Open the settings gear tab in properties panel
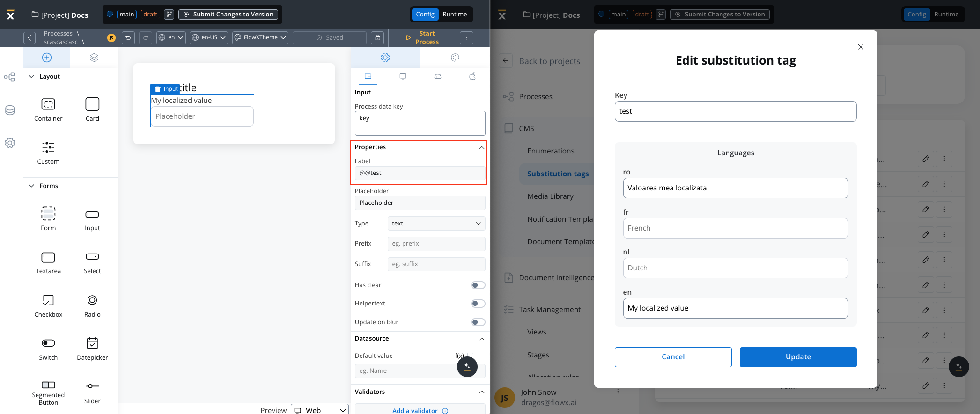980x414 pixels. [x=385, y=58]
